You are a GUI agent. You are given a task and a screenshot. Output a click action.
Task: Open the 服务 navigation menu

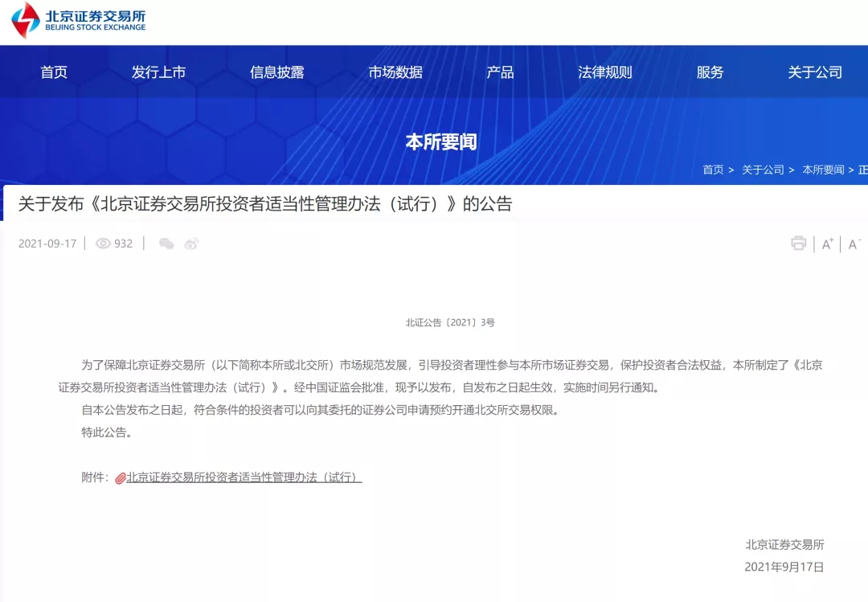coord(710,72)
